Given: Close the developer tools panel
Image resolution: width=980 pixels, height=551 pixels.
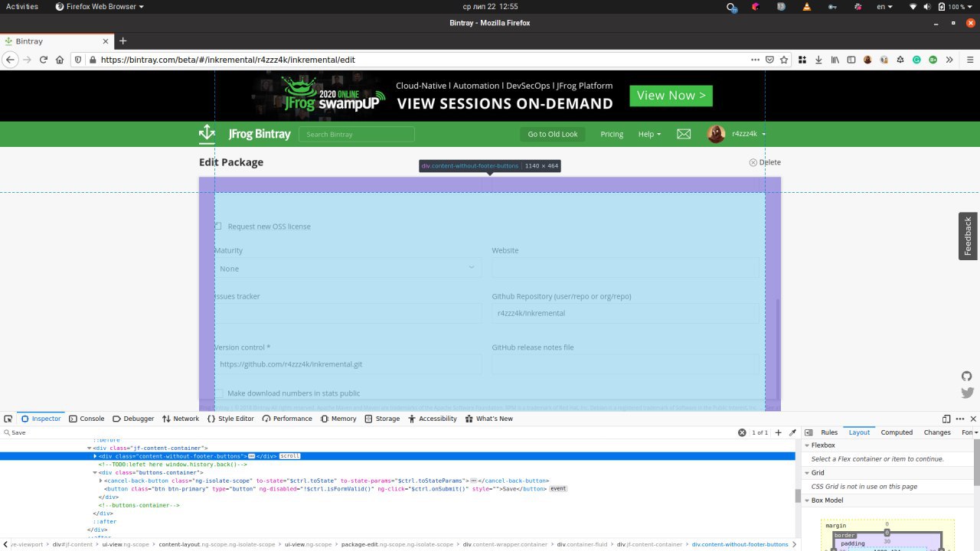Looking at the screenshot, I should [x=973, y=419].
